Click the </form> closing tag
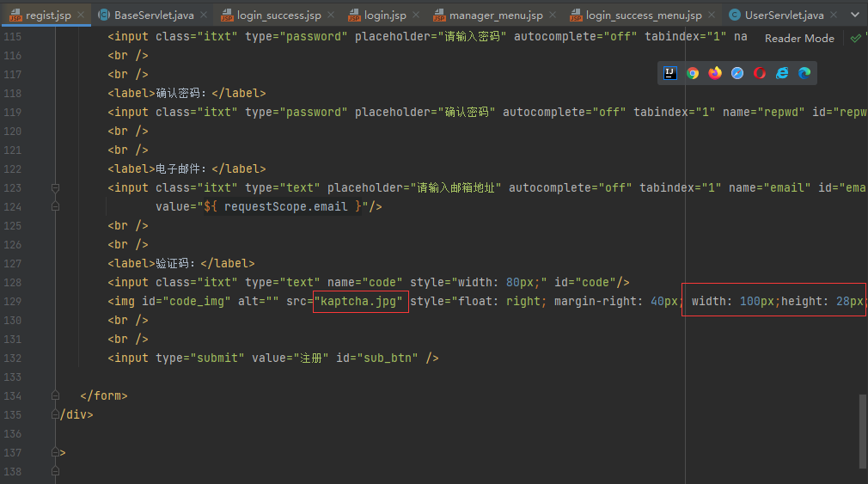Screen dimensions: 868x484 (103, 396)
